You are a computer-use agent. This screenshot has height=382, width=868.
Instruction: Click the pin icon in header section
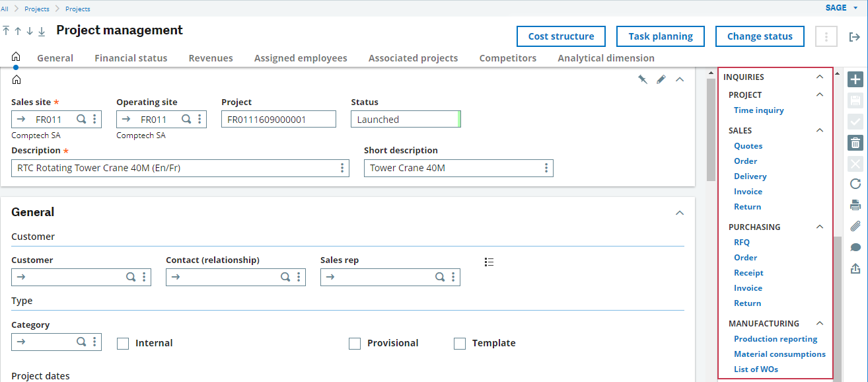[x=642, y=79]
